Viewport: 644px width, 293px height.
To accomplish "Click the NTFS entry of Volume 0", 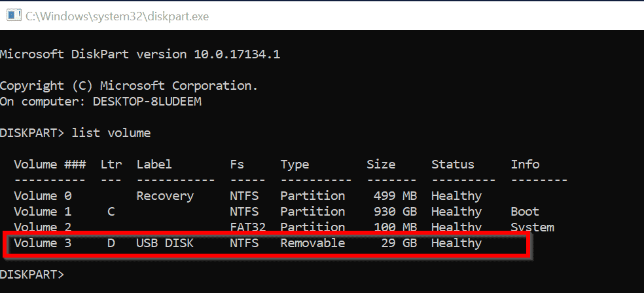I will 244,196.
